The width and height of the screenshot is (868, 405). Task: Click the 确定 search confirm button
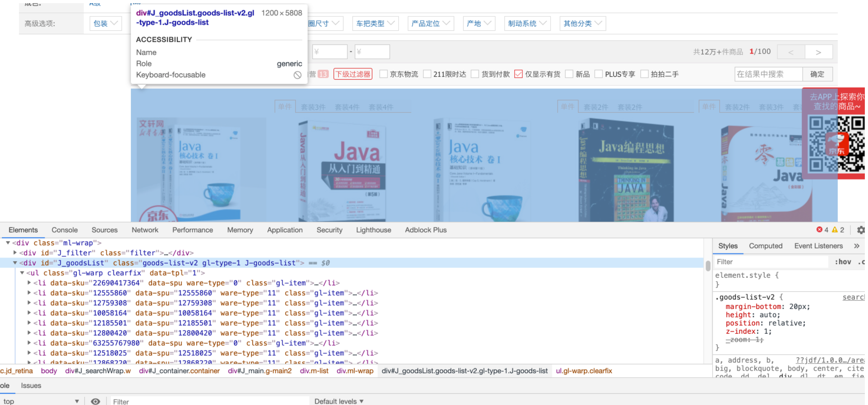(x=817, y=74)
